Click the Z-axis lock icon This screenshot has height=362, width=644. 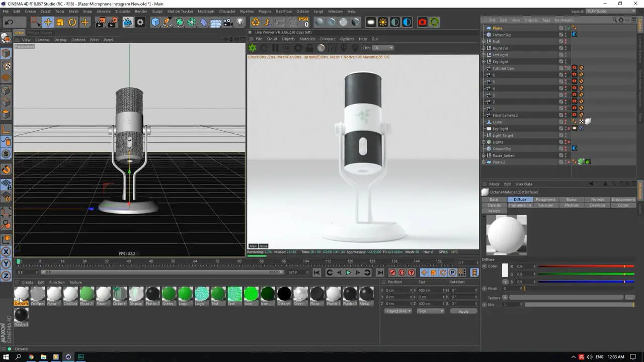coord(6,276)
